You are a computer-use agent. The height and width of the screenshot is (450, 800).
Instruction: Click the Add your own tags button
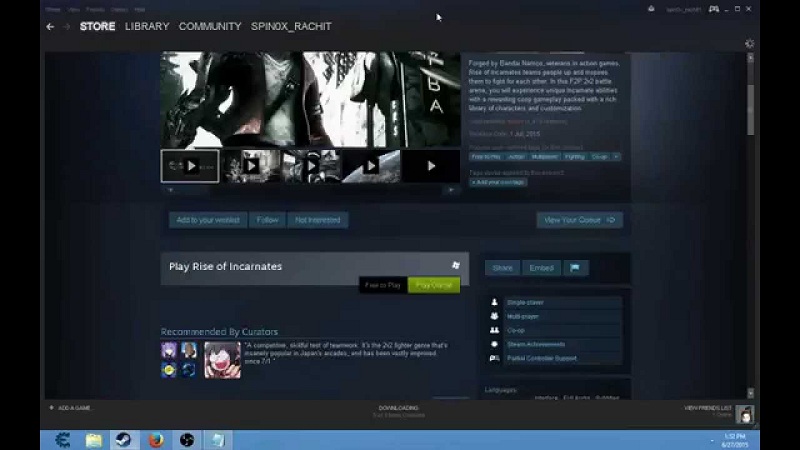[x=498, y=182]
